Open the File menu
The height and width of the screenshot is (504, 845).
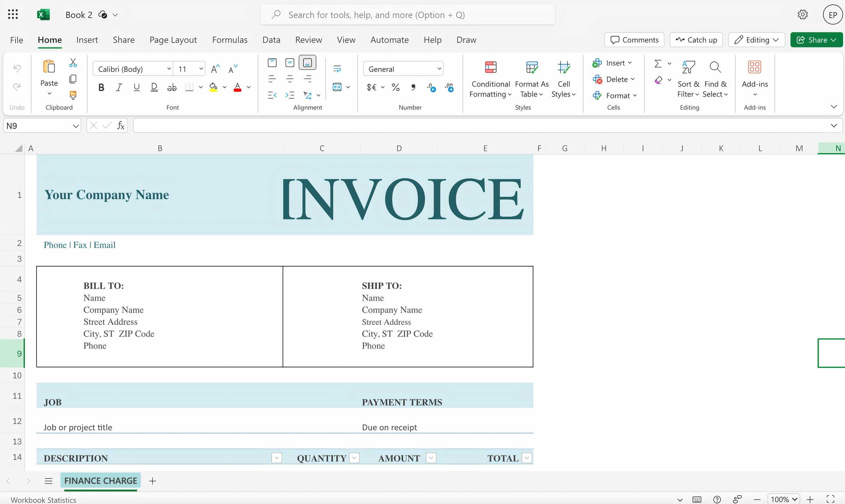tap(17, 40)
